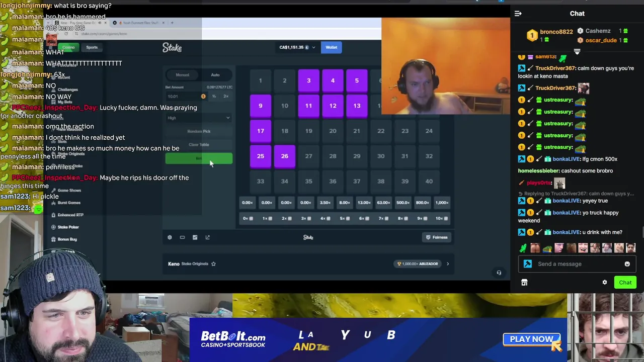Switch to Manual betting tab
Screen dimensions: 644x362
coord(183,75)
